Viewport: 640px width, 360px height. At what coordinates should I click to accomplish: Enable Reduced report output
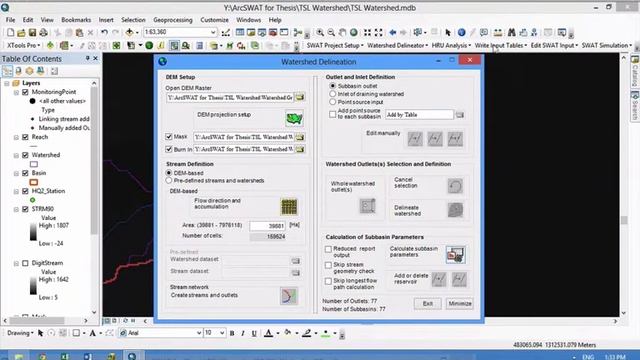coord(328,249)
